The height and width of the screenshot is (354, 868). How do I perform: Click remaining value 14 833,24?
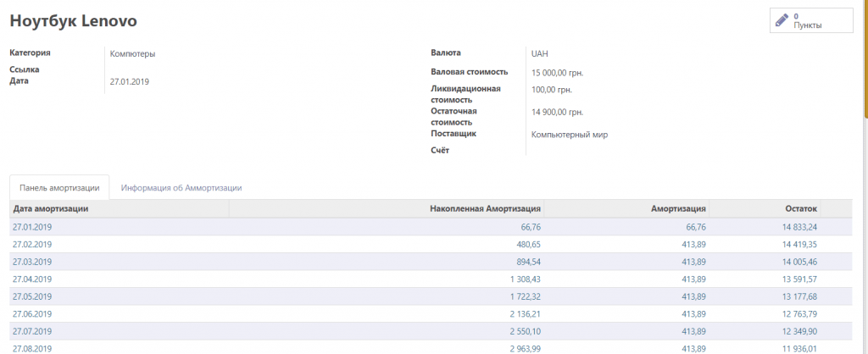point(799,227)
